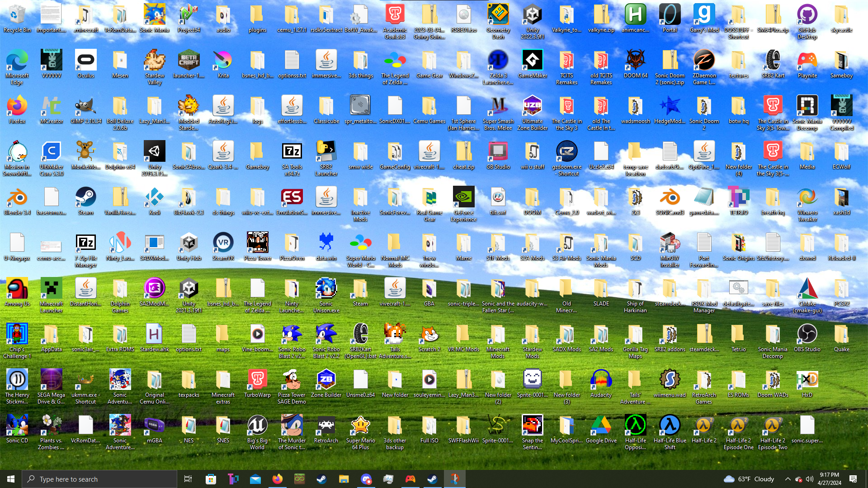868x488 pixels.
Task: Select the GameMaker desktop icon
Action: [533, 64]
